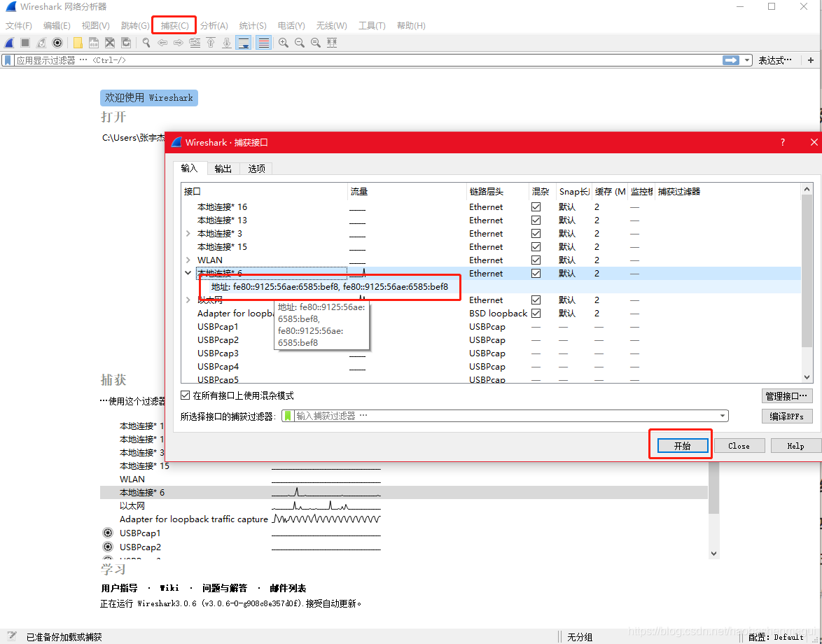Click go to specific packet icon
822x644 pixels.
195,43
